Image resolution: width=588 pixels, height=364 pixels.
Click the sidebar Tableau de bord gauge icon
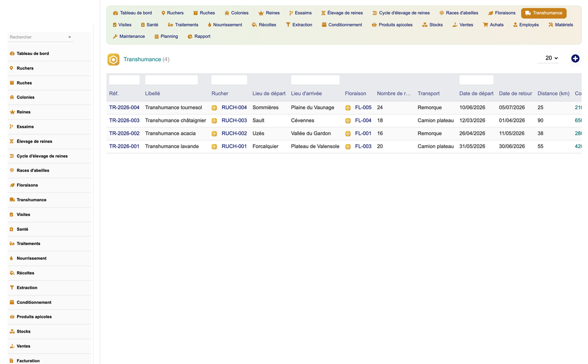12,53
